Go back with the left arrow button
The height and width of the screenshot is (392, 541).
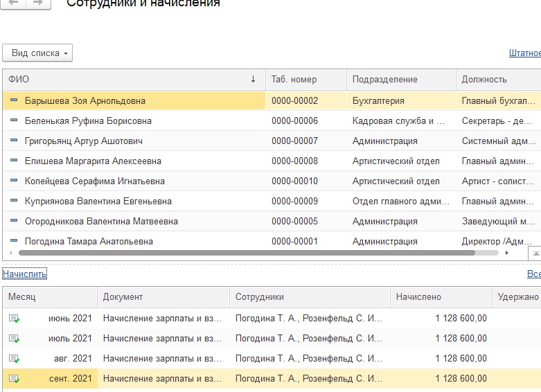pos(13,3)
